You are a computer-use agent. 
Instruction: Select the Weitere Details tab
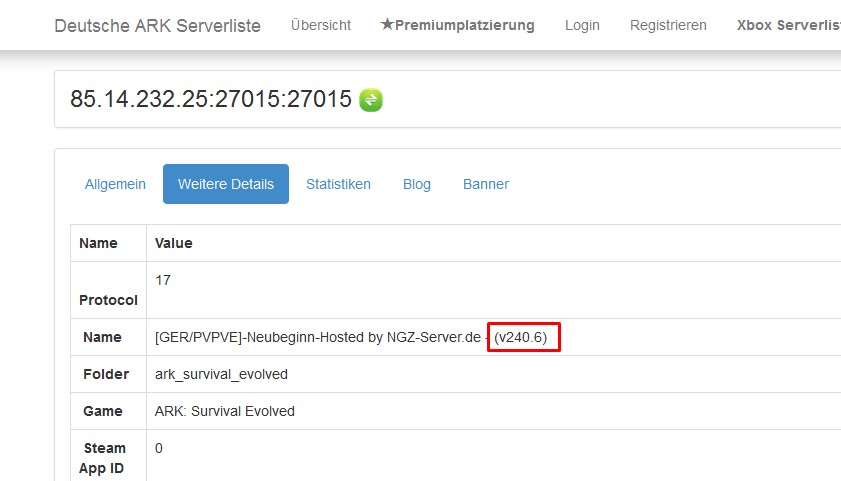coord(226,184)
